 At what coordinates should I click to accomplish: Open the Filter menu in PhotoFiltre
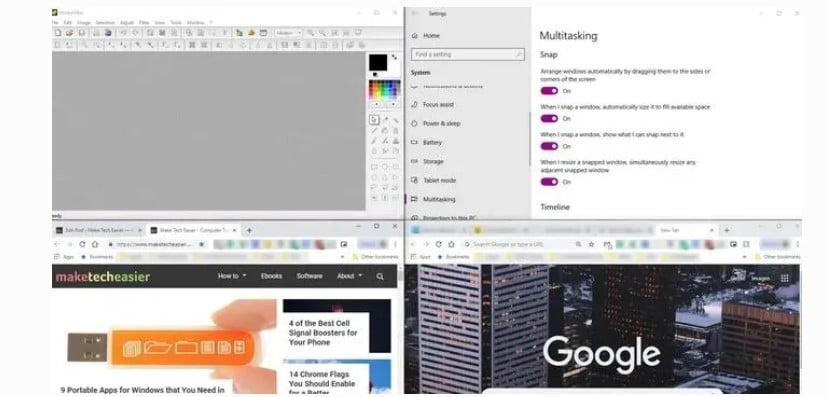point(144,23)
